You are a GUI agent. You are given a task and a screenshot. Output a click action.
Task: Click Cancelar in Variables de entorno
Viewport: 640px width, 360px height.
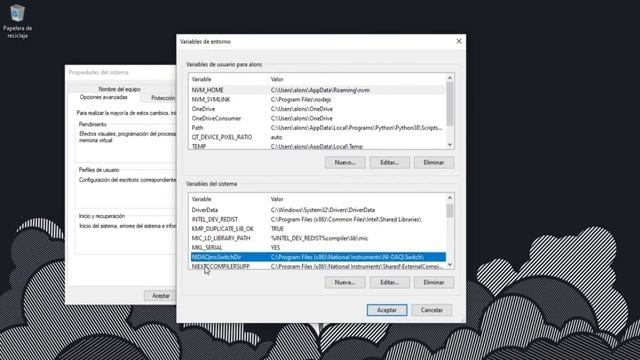click(431, 310)
